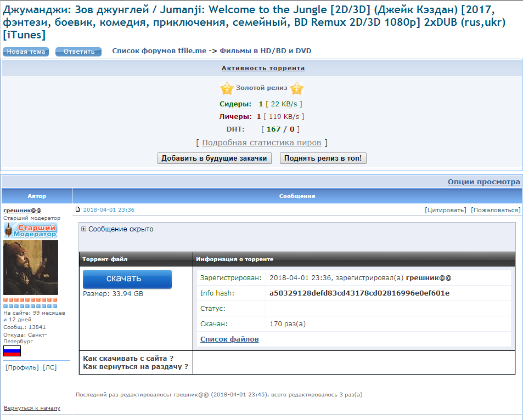Viewport: 523px width, 420px height.
Task: Click the orange reputation bar
Action: (30, 300)
